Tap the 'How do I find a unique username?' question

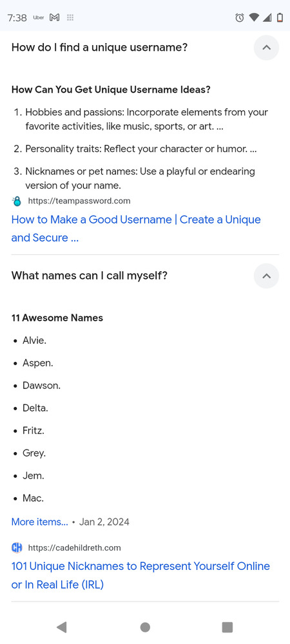pos(99,48)
